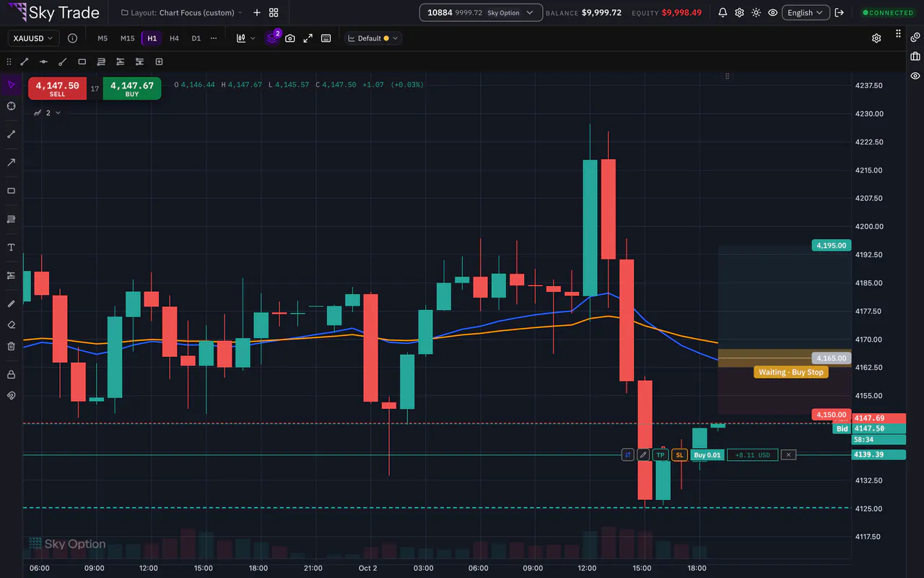Select the D1 timeframe

tap(196, 38)
